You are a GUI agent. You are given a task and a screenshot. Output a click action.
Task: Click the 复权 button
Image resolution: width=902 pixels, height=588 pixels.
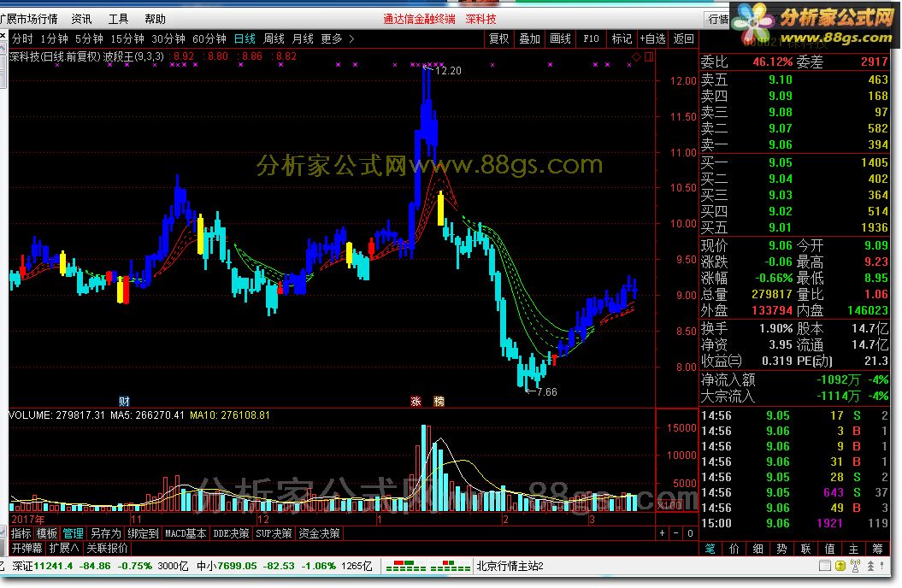coord(498,38)
